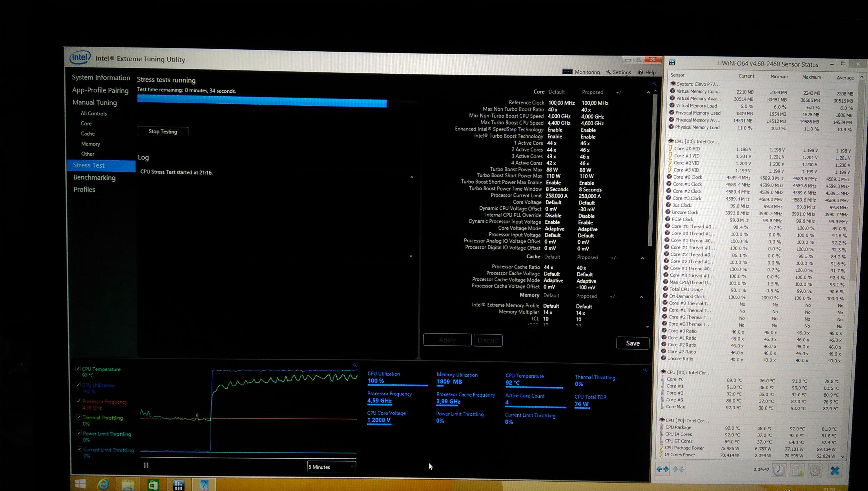Collapse the Memory settings section chevron

[642, 297]
